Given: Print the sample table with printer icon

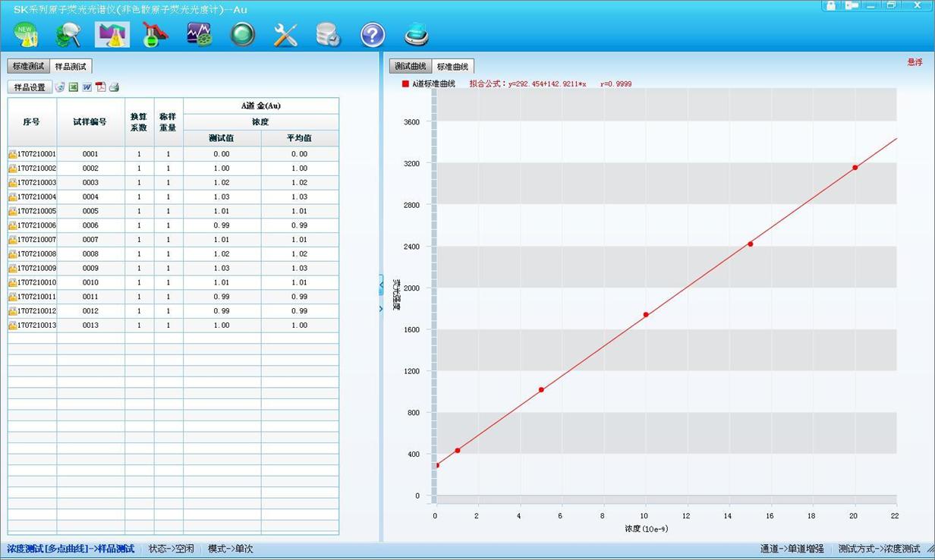Looking at the screenshot, I should click(114, 87).
